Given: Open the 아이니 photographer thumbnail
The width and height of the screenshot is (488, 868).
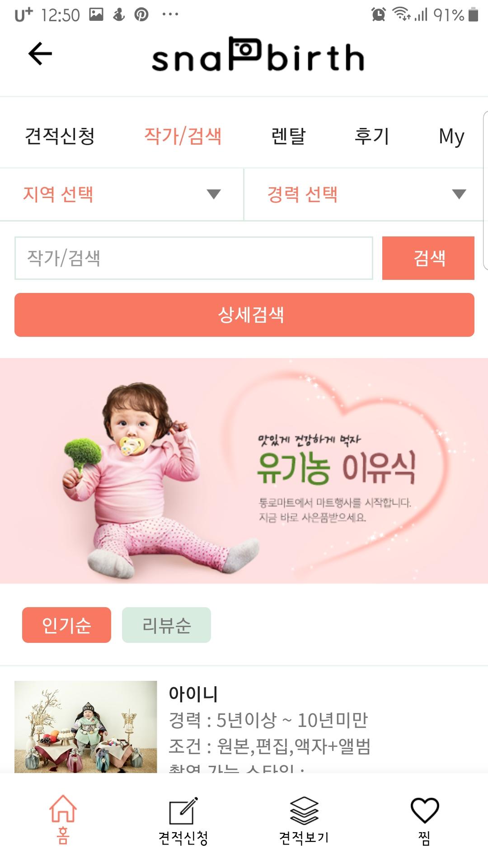Looking at the screenshot, I should (x=86, y=726).
